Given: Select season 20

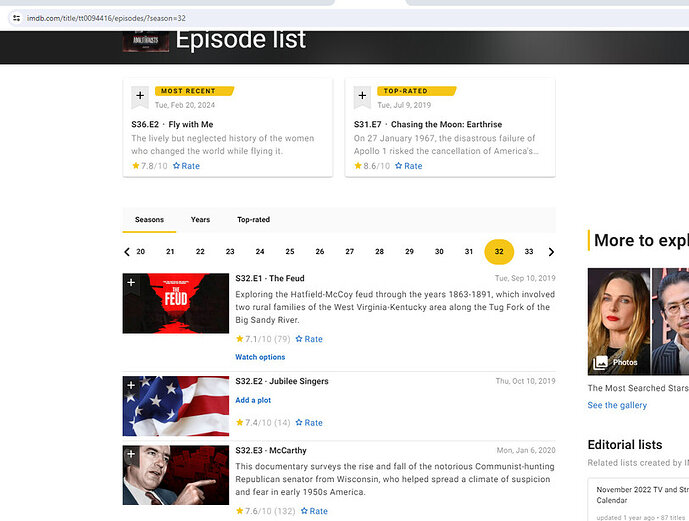Looking at the screenshot, I should (141, 252).
